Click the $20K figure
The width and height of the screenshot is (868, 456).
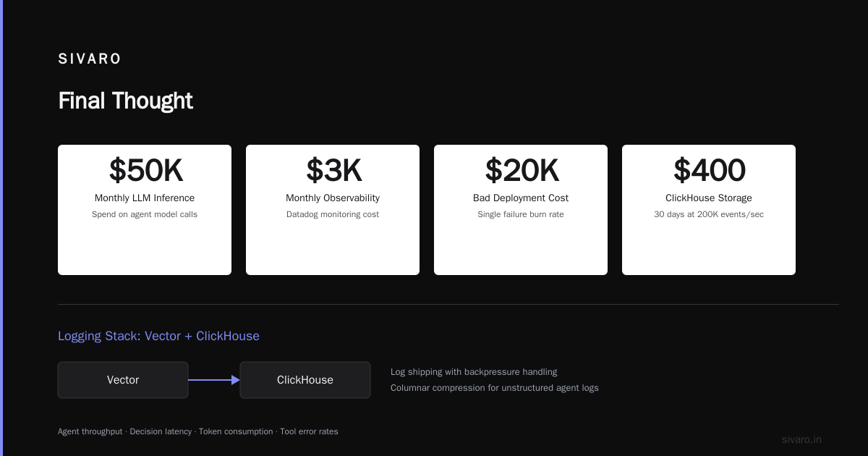tap(522, 170)
